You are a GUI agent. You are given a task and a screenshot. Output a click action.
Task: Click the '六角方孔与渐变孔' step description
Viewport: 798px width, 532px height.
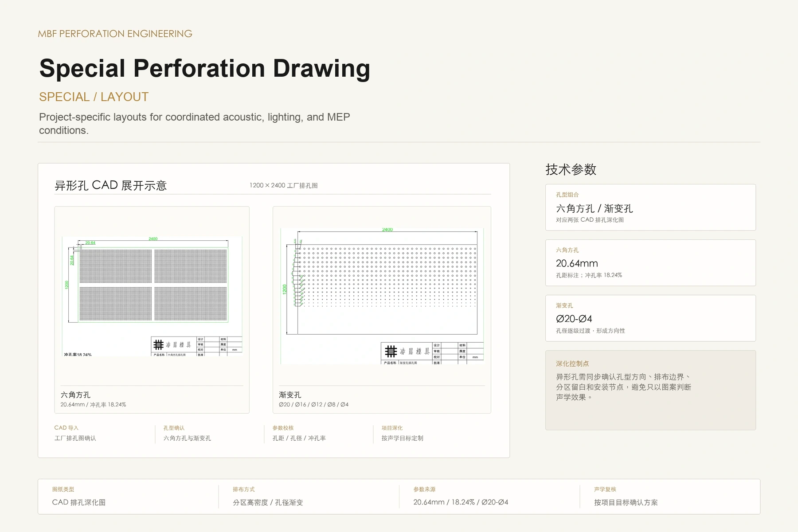tap(187, 438)
